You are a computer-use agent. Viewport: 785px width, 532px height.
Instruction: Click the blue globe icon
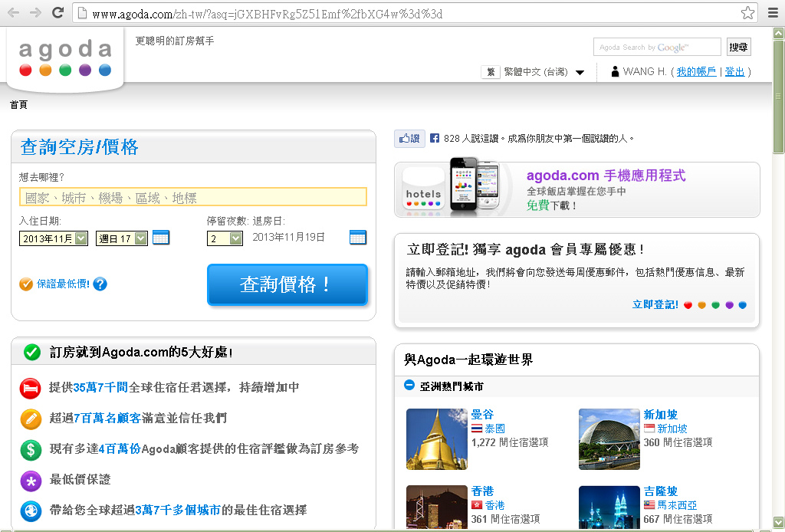pos(31,511)
